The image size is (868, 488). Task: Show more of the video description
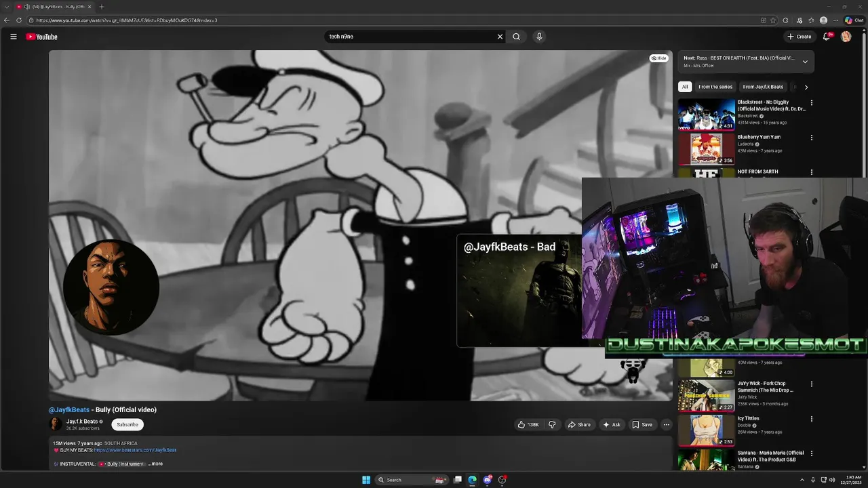155,464
